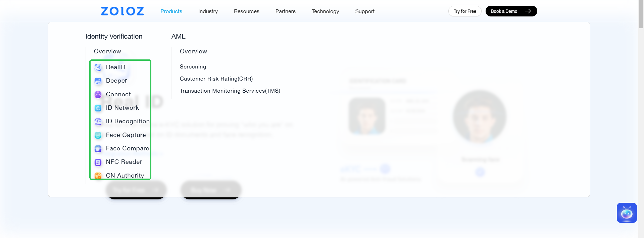Open the AML Overview link
This screenshot has width=644, height=238.
pos(193,51)
